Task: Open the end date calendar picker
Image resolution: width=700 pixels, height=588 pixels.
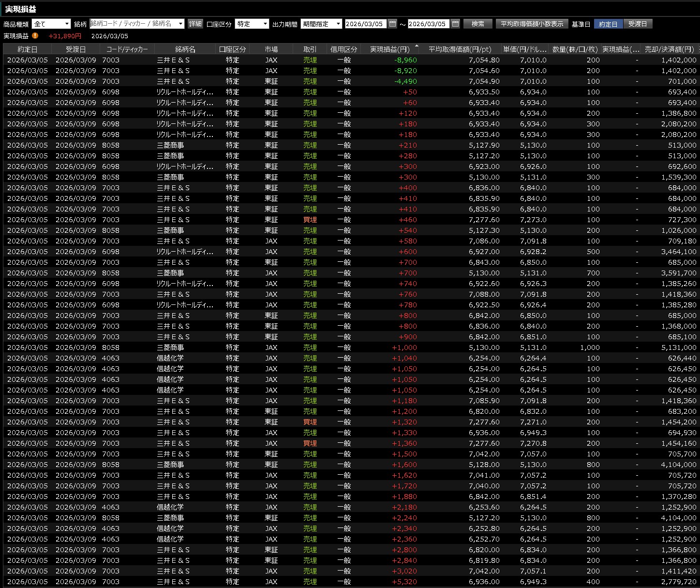Action: pos(455,24)
